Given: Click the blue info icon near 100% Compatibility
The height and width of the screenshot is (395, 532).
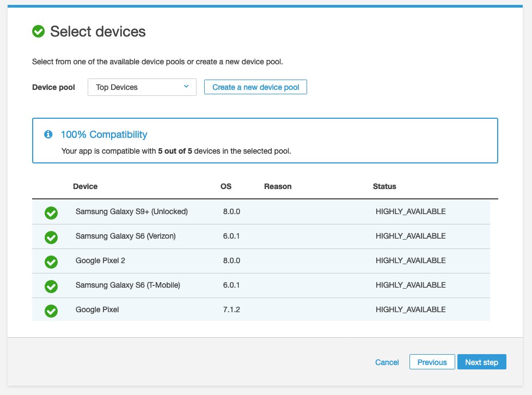Looking at the screenshot, I should (48, 135).
